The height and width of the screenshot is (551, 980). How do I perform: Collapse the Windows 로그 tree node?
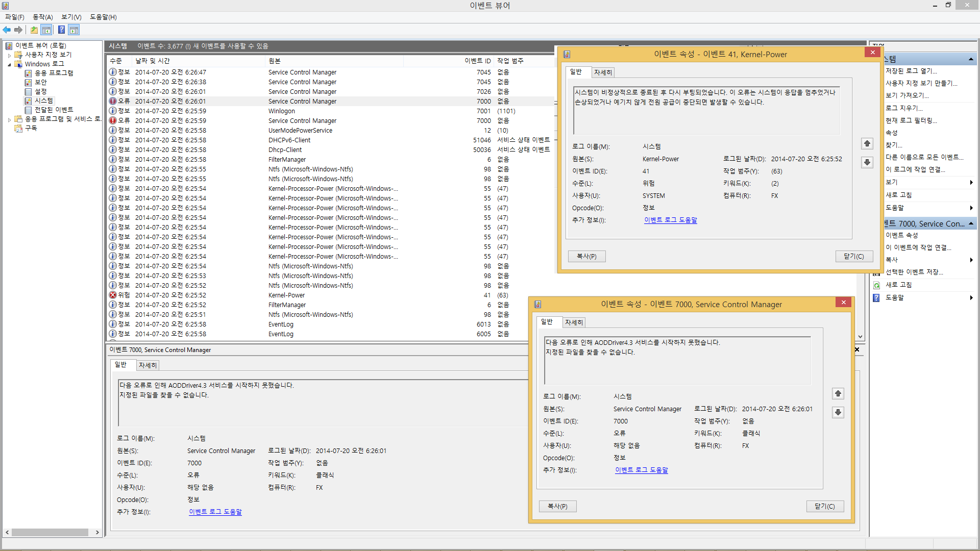(x=9, y=64)
